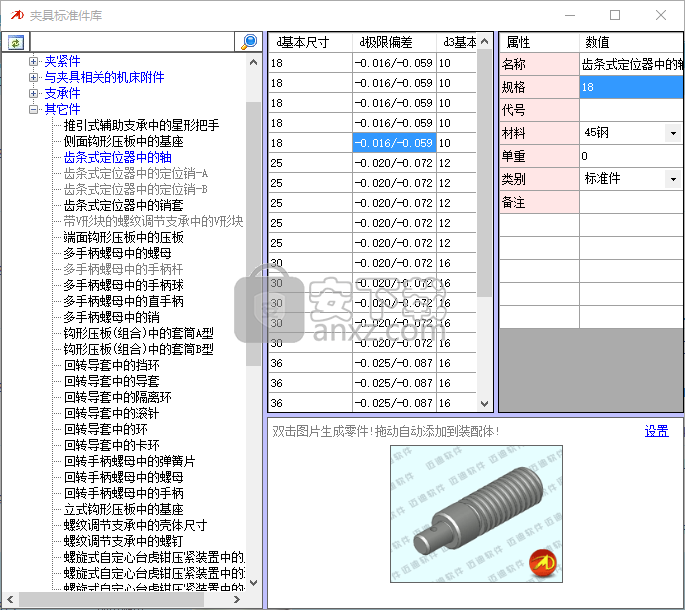Click the 规格 value field showing 18
The width and height of the screenshot is (685, 610).
click(631, 87)
